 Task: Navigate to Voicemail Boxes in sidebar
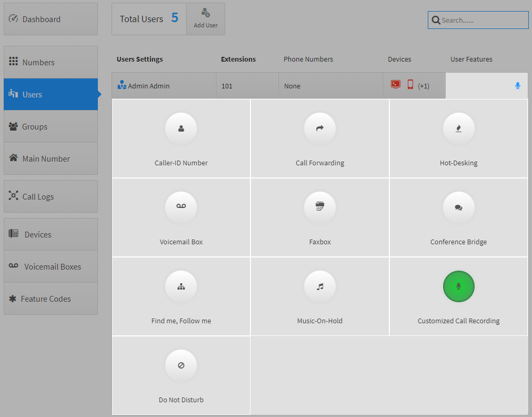coord(51,266)
